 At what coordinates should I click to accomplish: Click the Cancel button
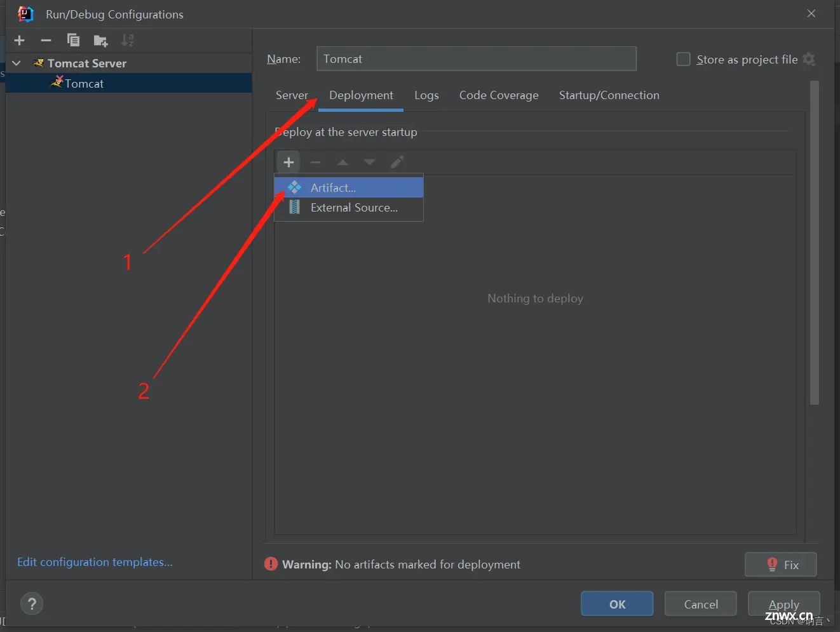701,604
